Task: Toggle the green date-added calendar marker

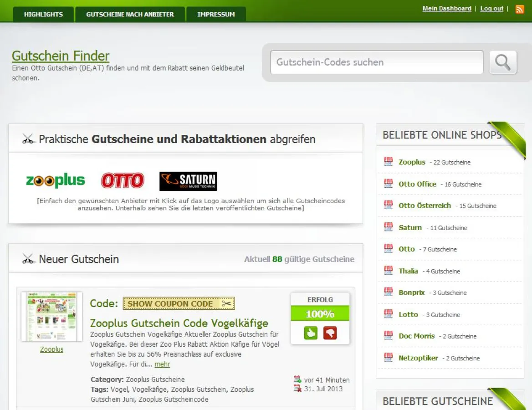Action: pyautogui.click(x=297, y=379)
